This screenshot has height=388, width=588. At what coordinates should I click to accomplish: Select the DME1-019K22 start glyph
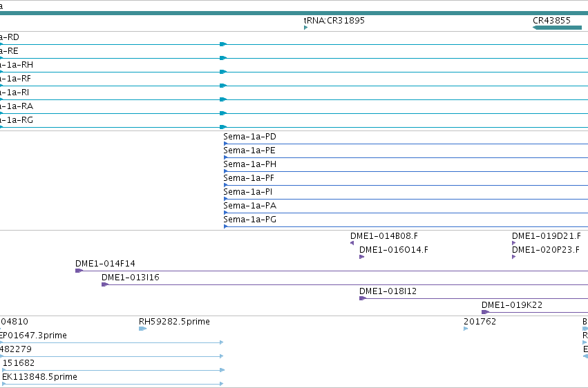pos(485,312)
